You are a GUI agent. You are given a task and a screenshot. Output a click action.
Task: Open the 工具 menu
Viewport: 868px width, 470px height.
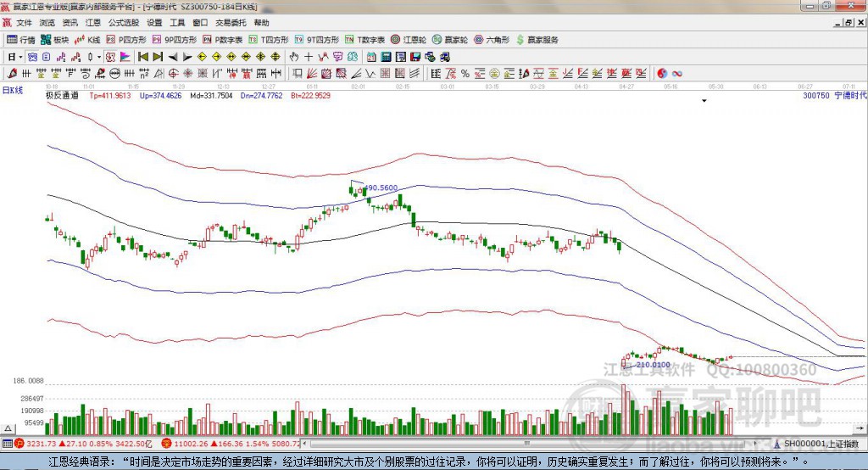point(177,23)
